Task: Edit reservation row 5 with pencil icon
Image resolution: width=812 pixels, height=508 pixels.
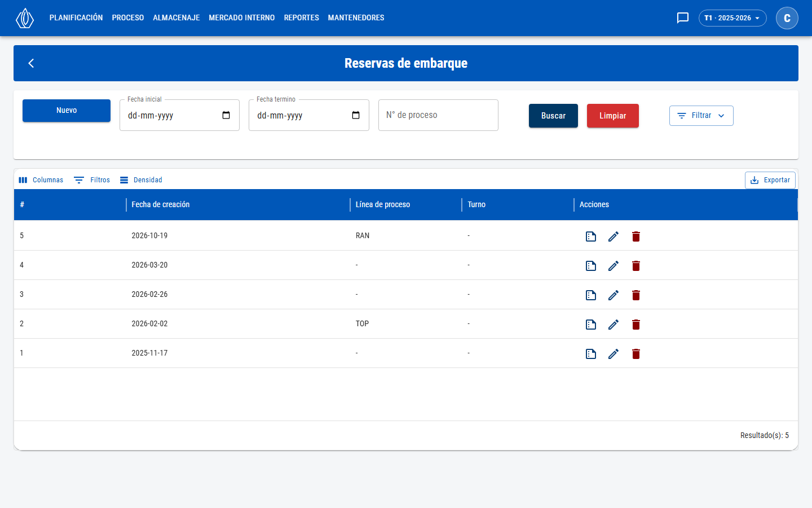Action: coord(614,237)
